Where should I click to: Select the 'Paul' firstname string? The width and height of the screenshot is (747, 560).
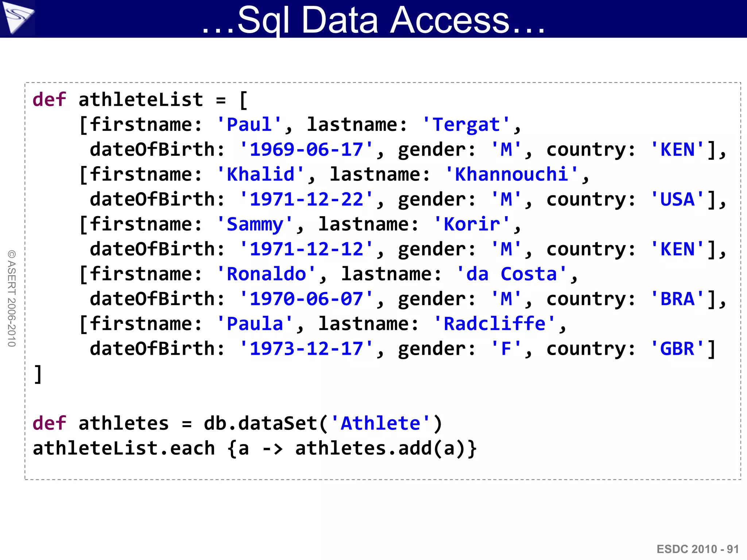(x=249, y=125)
